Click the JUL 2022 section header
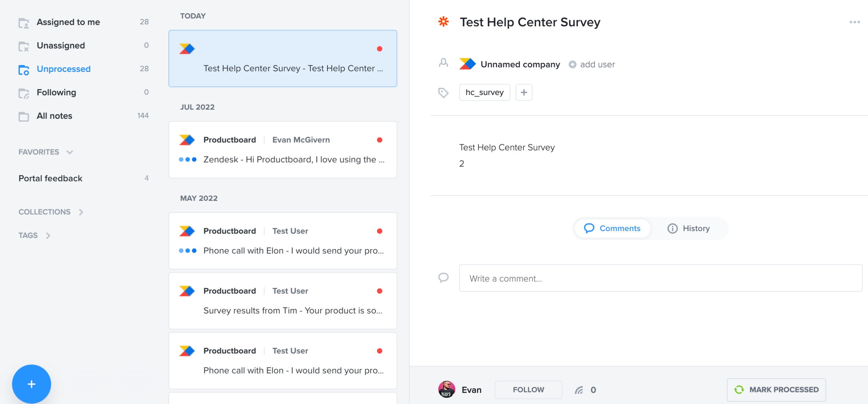The height and width of the screenshot is (404, 868). [x=197, y=107]
